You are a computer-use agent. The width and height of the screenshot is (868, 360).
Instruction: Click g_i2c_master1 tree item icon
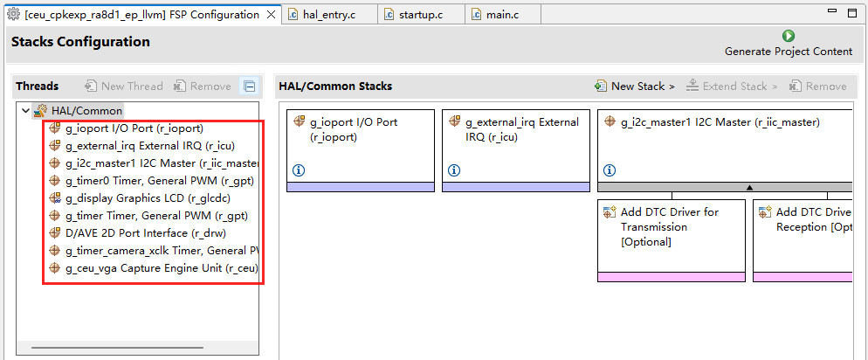click(x=54, y=163)
